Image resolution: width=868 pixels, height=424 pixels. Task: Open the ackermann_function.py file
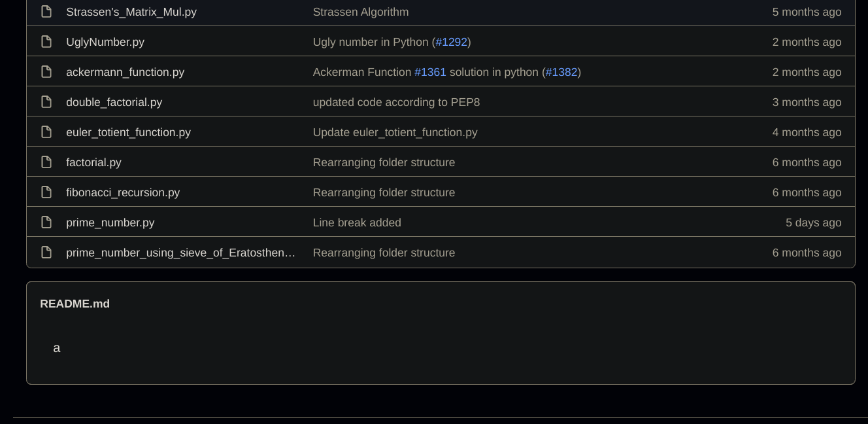point(125,72)
